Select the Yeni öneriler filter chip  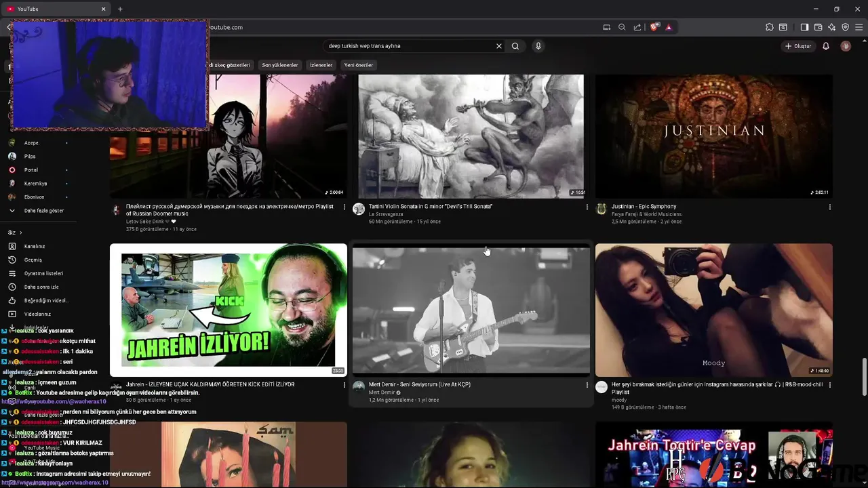(359, 65)
